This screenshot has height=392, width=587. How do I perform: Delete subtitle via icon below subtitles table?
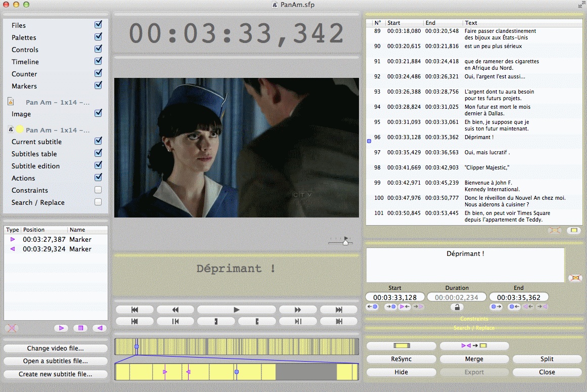tap(555, 230)
